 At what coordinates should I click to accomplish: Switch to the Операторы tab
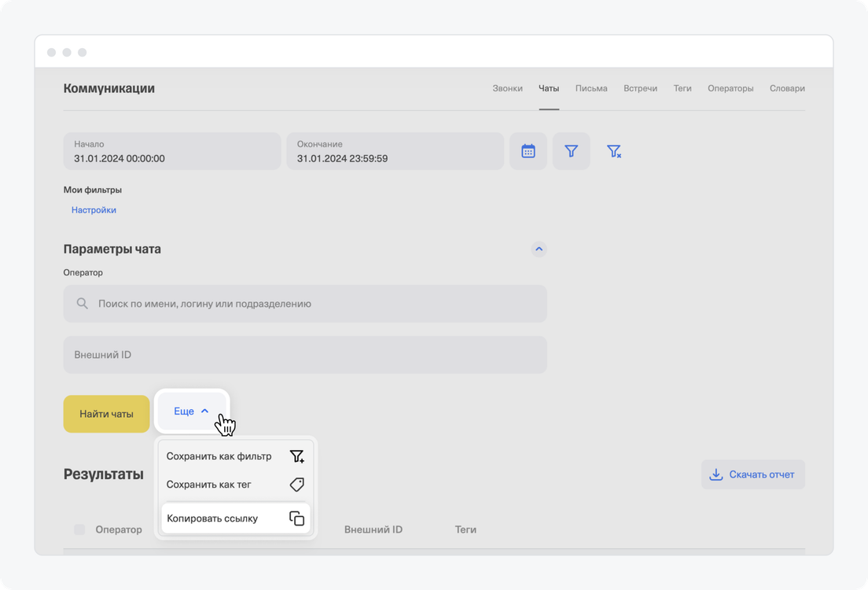(x=730, y=88)
